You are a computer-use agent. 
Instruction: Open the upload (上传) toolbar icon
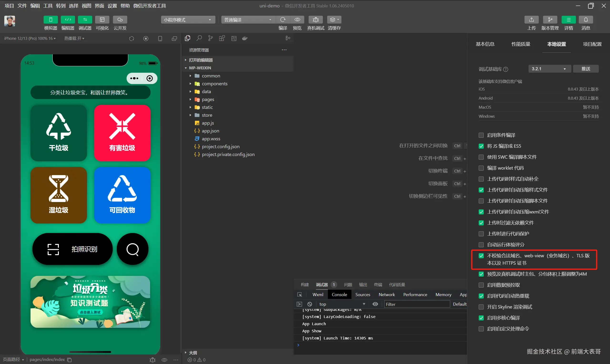(x=531, y=20)
